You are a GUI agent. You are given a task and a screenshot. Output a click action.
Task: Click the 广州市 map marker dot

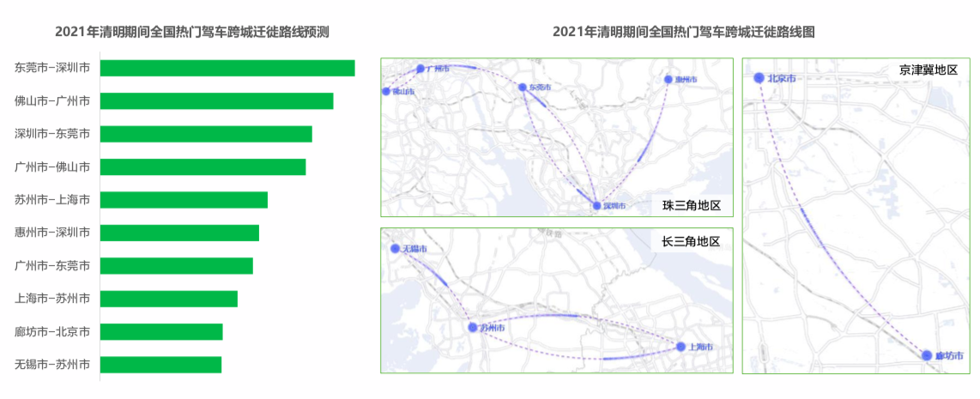pos(420,68)
